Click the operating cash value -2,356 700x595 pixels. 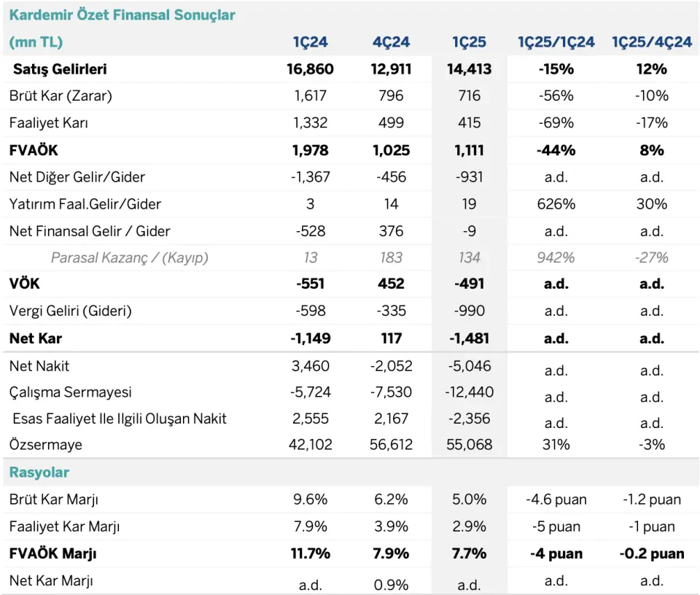coord(469,419)
